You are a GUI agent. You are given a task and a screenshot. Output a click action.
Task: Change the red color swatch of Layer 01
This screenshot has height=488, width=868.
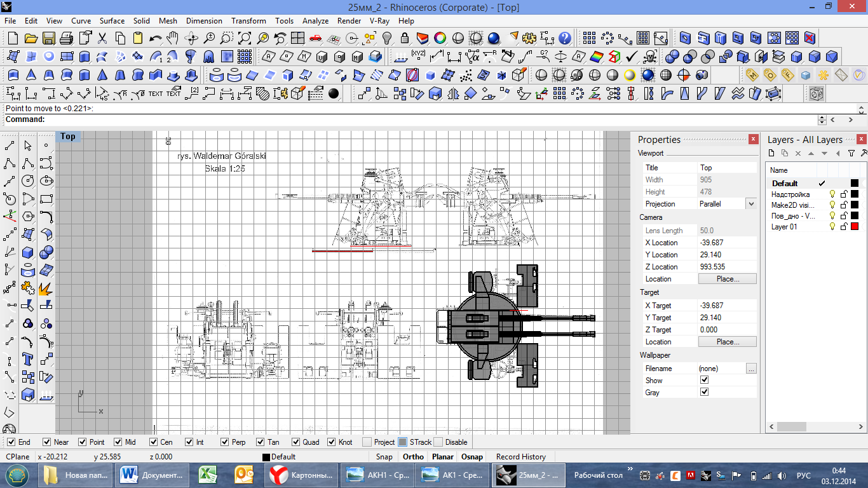tap(855, 227)
